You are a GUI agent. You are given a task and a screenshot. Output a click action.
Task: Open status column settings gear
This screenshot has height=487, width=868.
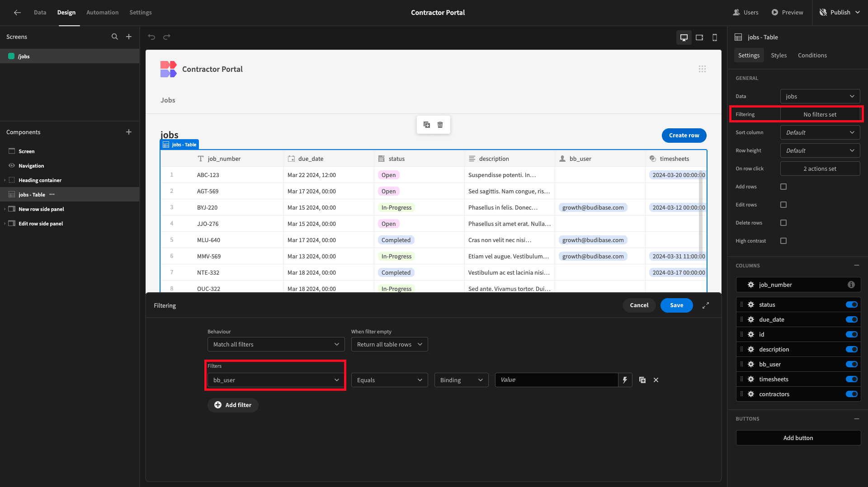(x=751, y=304)
